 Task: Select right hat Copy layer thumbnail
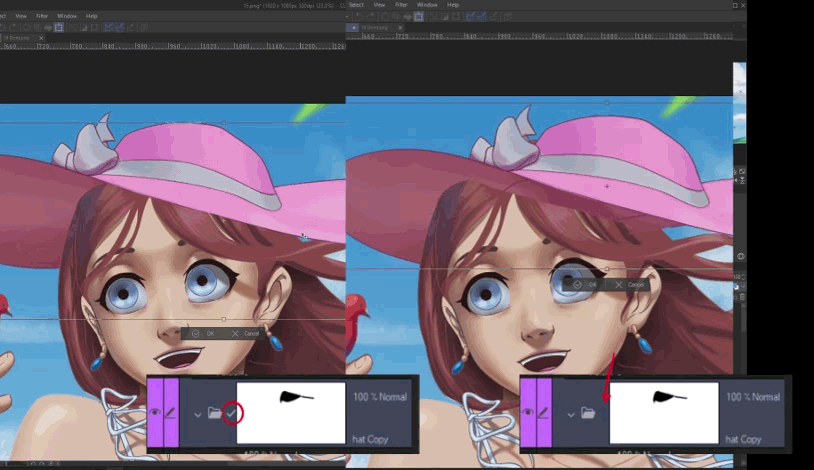click(664, 412)
